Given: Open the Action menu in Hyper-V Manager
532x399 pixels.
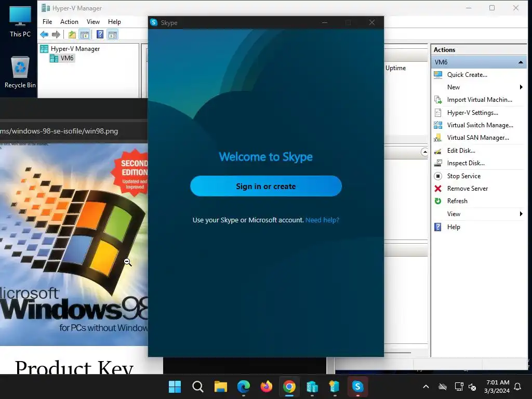Looking at the screenshot, I should coord(69,22).
